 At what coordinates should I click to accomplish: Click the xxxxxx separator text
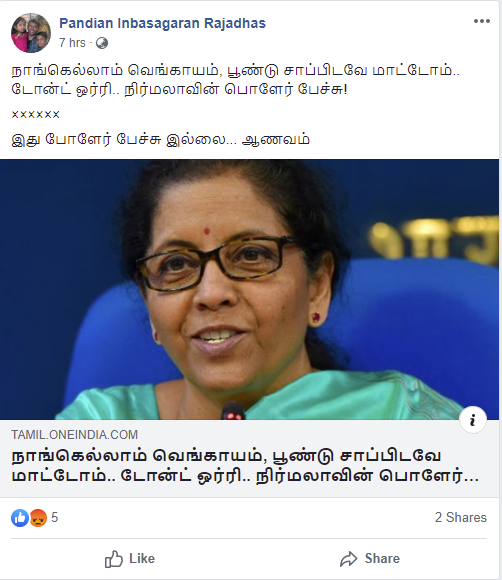pyautogui.click(x=36, y=114)
